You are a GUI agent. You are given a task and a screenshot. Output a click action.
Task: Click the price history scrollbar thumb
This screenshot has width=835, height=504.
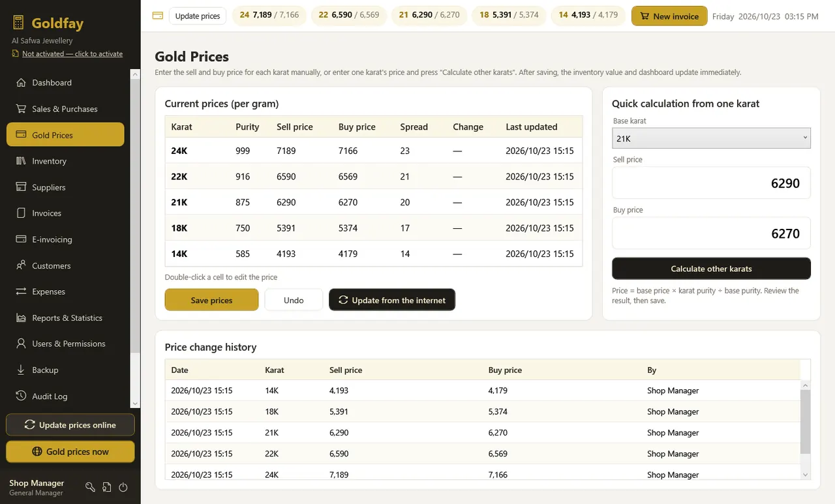[805, 422]
